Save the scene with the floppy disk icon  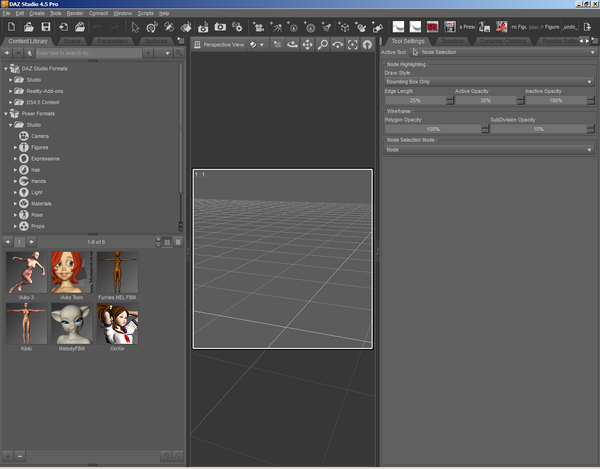[46, 27]
